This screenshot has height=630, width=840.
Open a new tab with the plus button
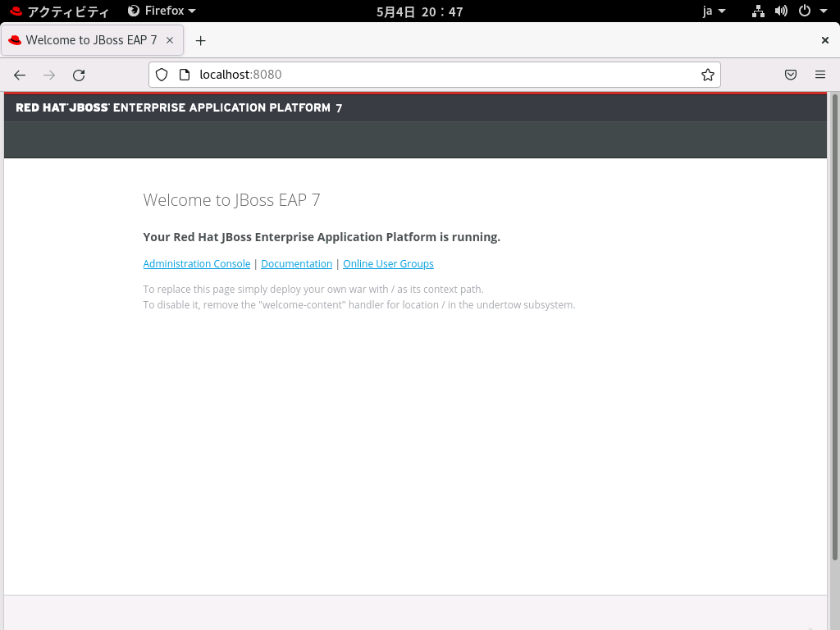(200, 41)
